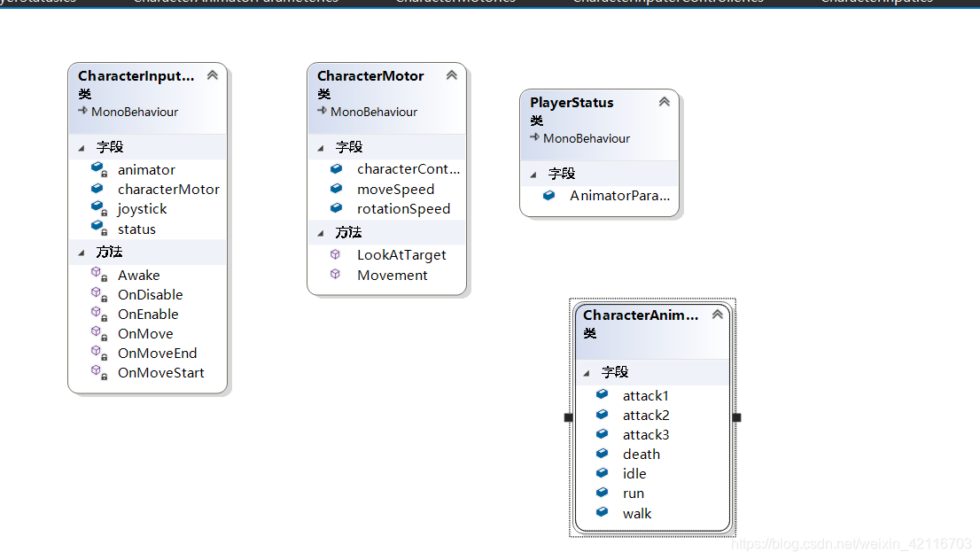Click the OnMove method icon

[98, 332]
